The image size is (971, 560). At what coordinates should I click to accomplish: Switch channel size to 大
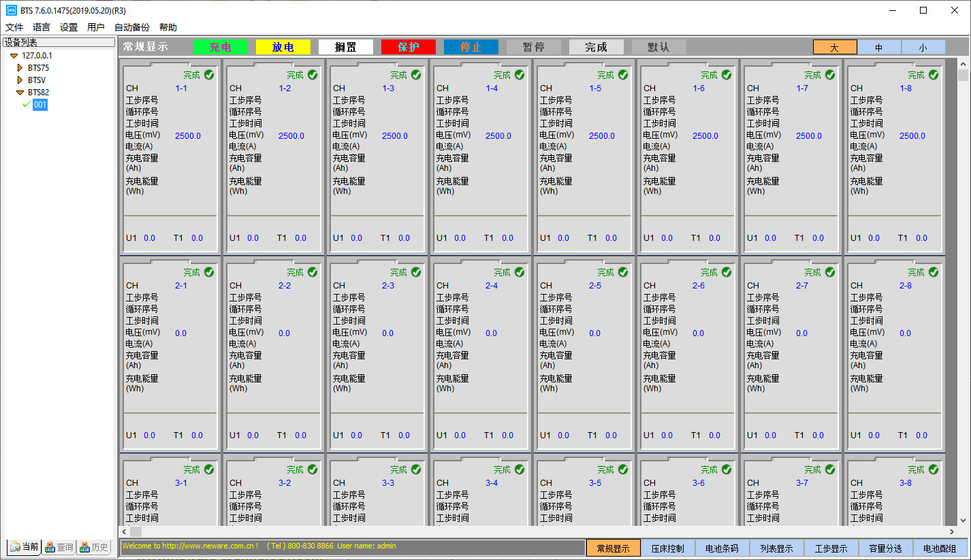coord(835,48)
